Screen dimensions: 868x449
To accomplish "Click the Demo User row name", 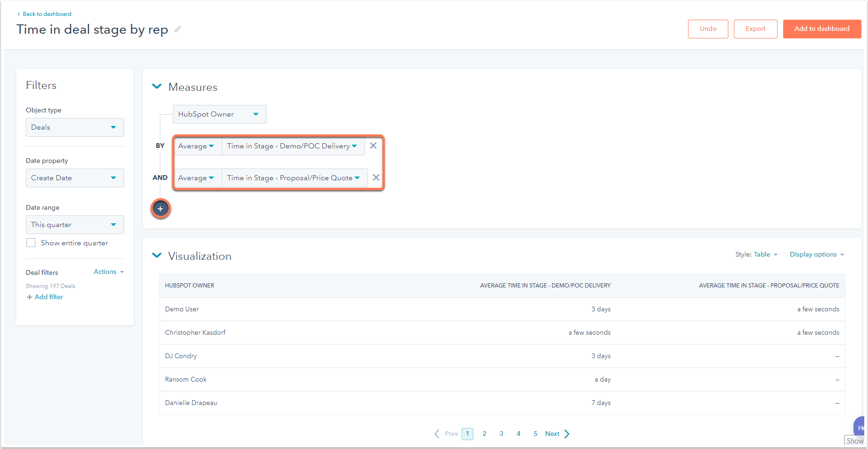I will point(182,309).
